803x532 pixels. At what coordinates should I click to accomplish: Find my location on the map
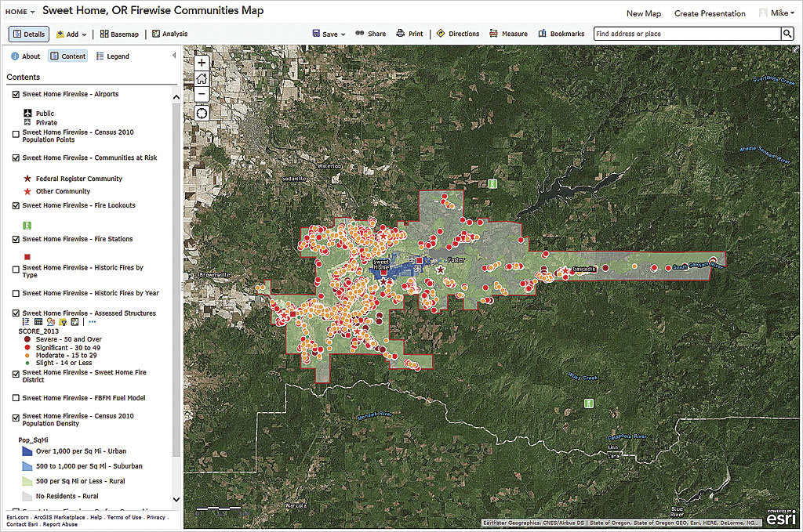click(x=202, y=113)
